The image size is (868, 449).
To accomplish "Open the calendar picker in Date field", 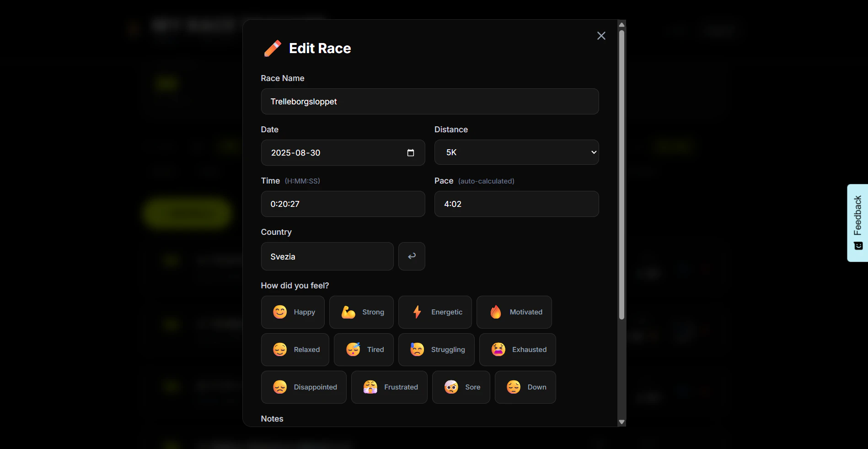I will [x=410, y=153].
